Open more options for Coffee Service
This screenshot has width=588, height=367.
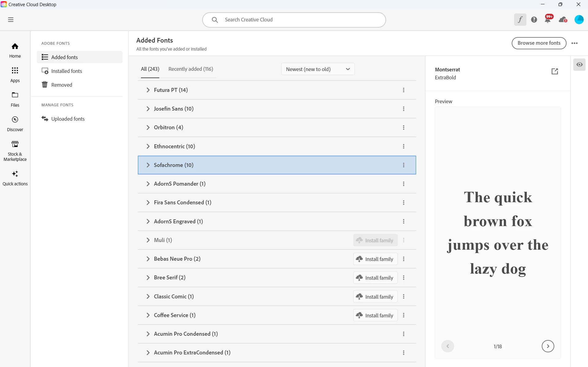(x=404, y=315)
